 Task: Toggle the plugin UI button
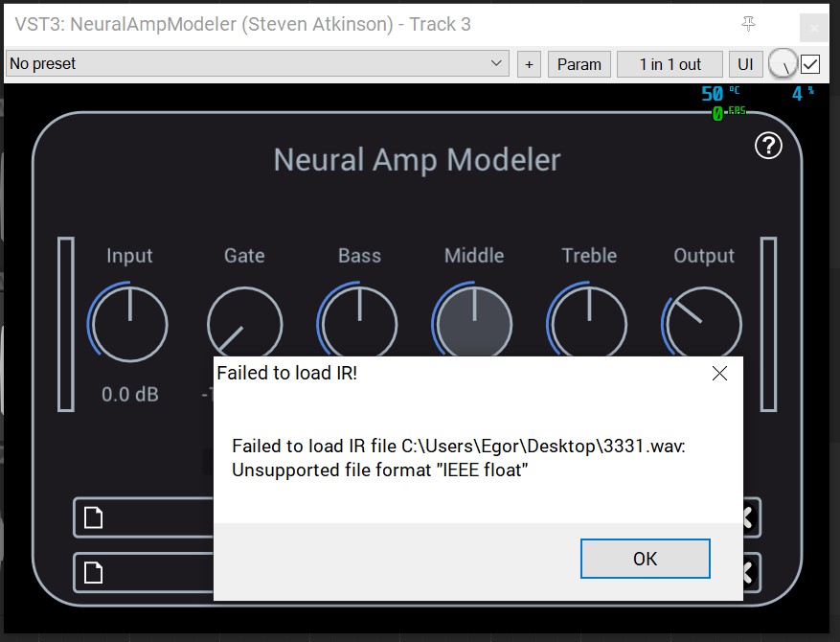(x=745, y=64)
